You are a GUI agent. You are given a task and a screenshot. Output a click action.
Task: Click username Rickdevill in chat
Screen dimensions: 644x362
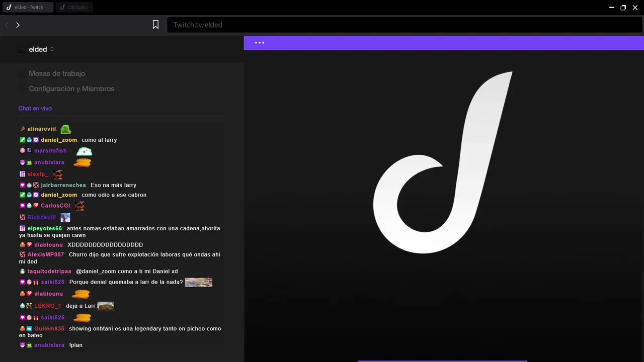click(x=42, y=217)
